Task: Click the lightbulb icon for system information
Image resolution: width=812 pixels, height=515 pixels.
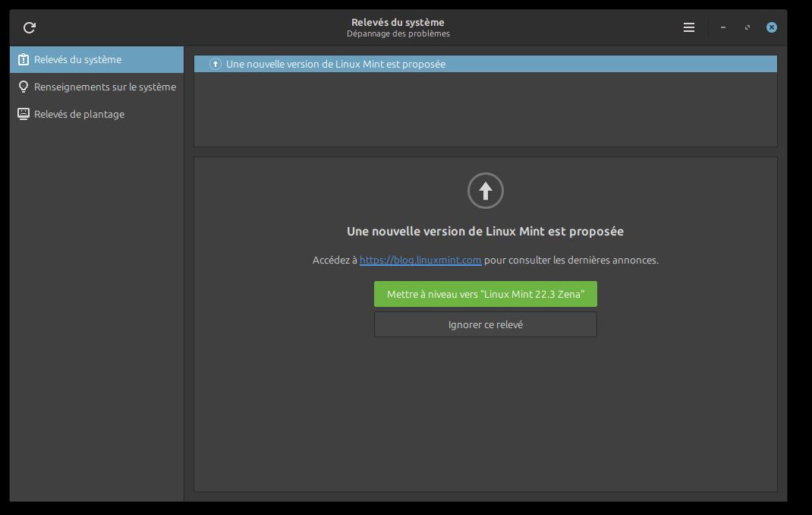Action: tap(24, 87)
